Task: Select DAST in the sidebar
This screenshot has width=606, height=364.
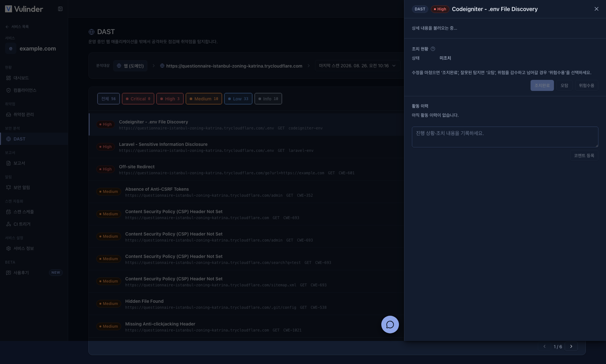Action: (34, 139)
